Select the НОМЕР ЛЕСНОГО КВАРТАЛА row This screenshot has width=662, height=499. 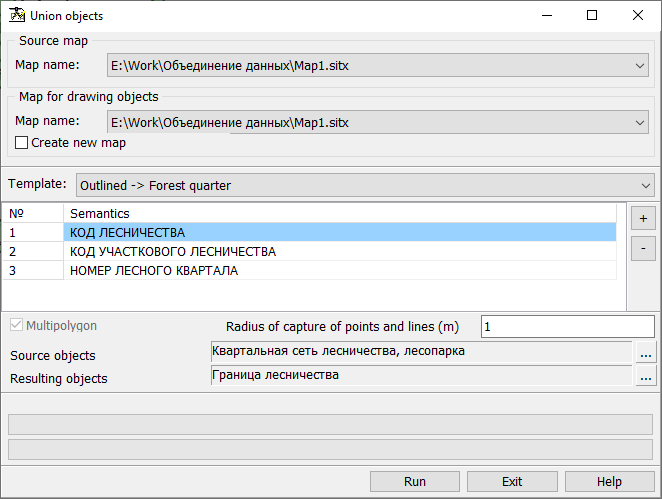(340, 271)
